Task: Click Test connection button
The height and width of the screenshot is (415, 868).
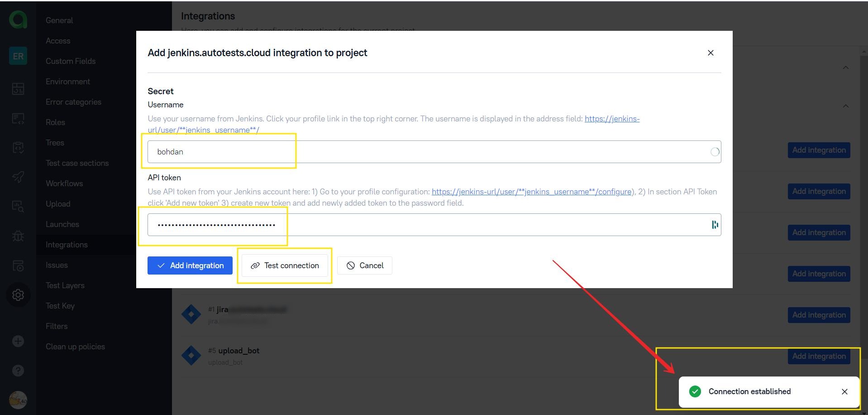Action: (285, 265)
